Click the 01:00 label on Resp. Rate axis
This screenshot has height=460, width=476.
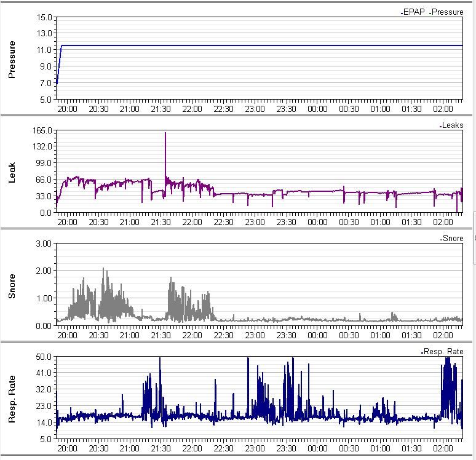[380, 448]
